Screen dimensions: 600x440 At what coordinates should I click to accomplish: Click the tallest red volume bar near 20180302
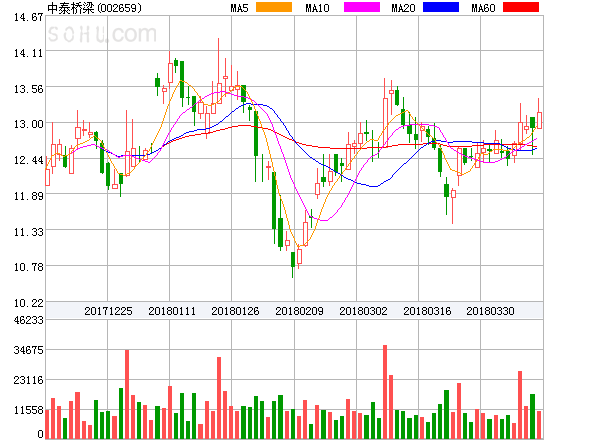click(x=385, y=392)
